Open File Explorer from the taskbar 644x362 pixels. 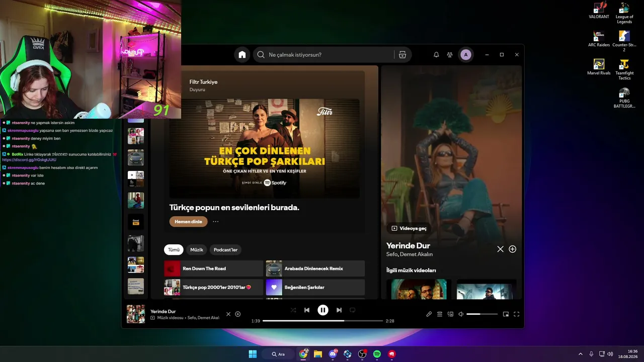(x=318, y=354)
